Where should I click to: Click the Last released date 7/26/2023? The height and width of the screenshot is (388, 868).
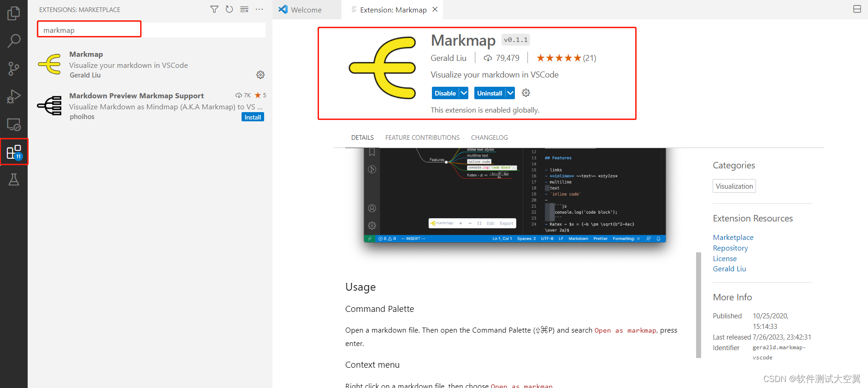782,337
